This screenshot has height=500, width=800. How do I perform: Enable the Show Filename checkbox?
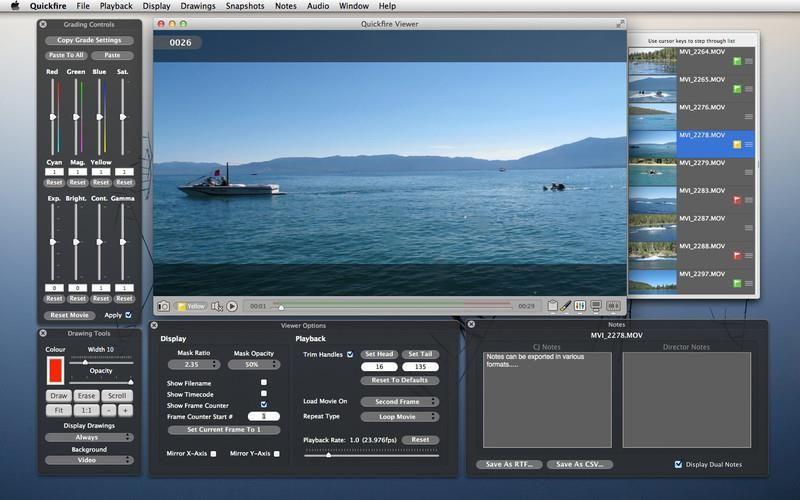(x=264, y=382)
